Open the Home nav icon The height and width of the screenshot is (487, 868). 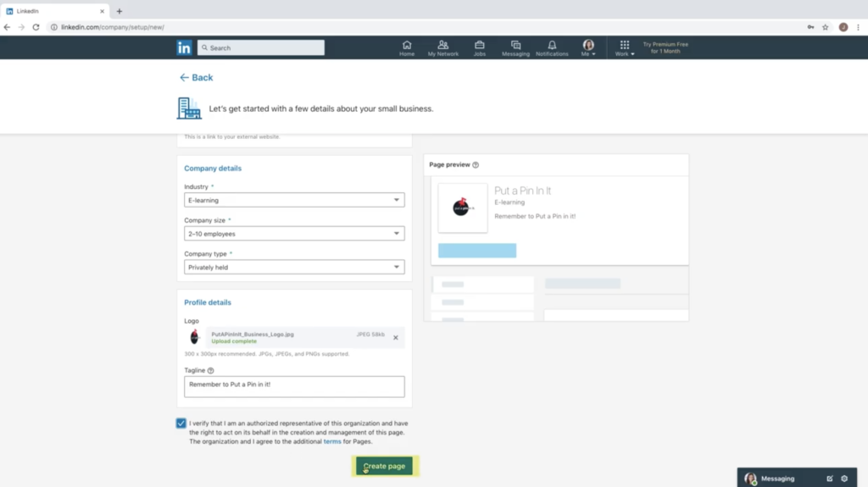(x=407, y=48)
